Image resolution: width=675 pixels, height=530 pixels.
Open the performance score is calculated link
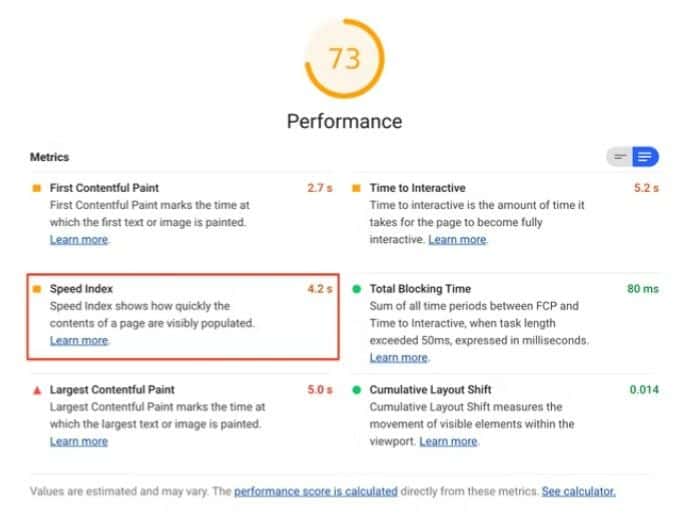316,491
